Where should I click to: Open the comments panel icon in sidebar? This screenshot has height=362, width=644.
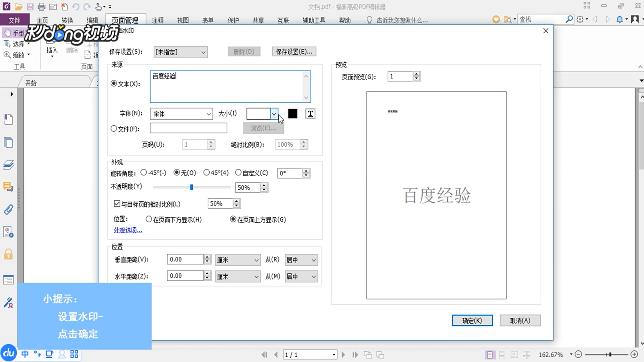point(8,187)
